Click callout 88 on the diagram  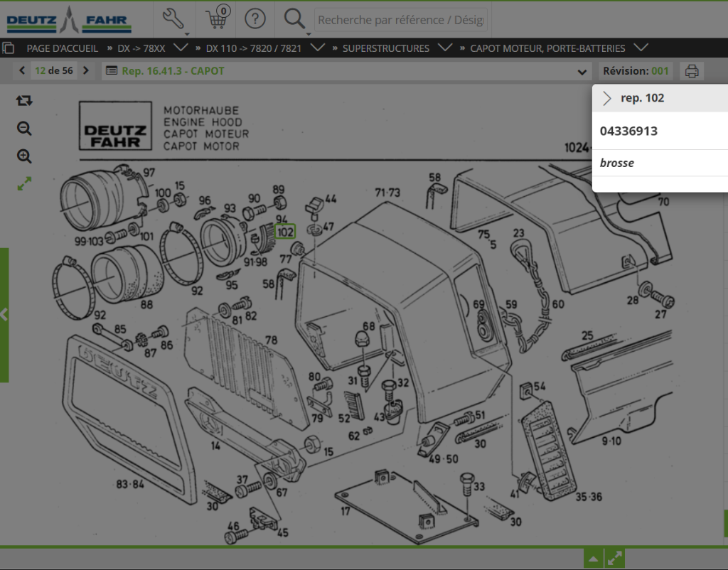146,305
